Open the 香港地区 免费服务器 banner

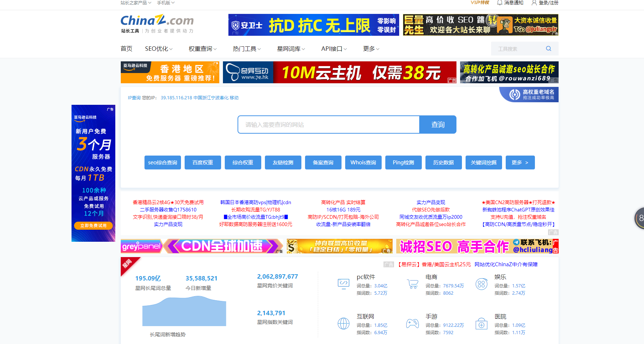pyautogui.click(x=170, y=72)
